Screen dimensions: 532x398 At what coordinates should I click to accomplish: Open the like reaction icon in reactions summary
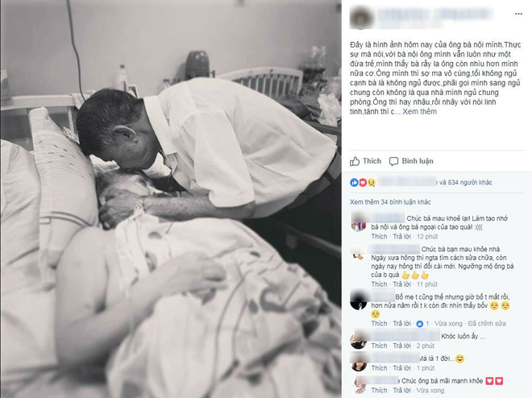pos(354,182)
